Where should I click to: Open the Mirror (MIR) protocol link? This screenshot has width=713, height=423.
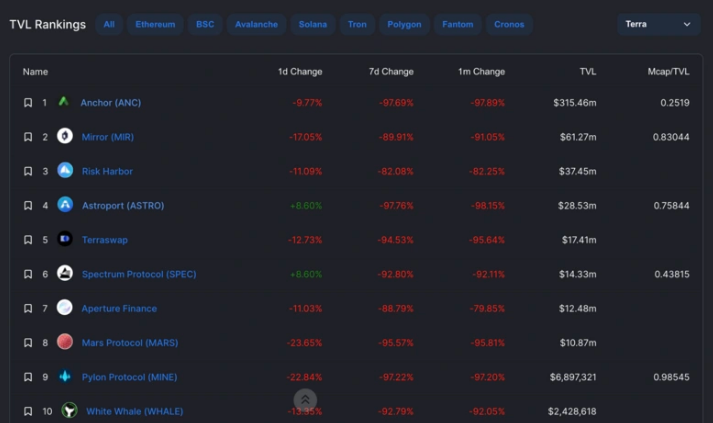tap(108, 137)
